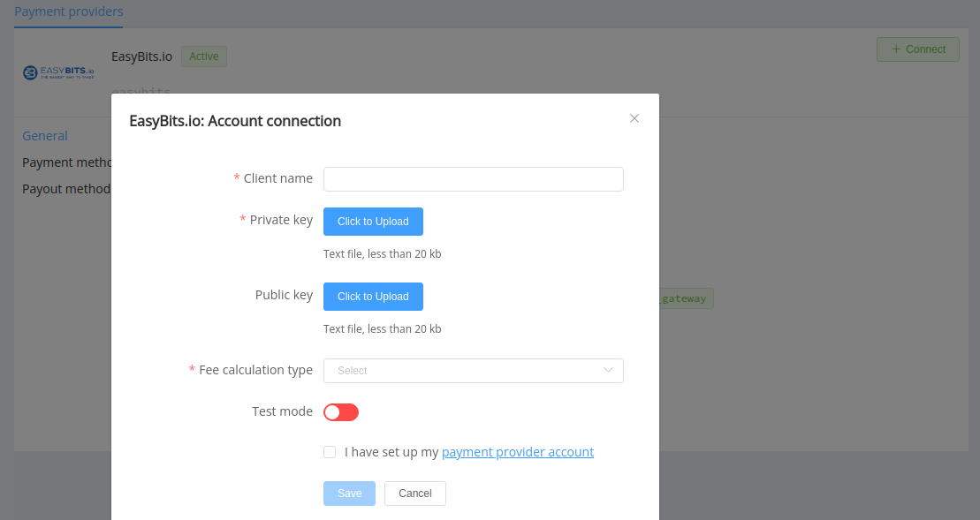Click the Connect button behind the dialog
Image resolution: width=980 pixels, height=520 pixels.
pyautogui.click(x=917, y=49)
